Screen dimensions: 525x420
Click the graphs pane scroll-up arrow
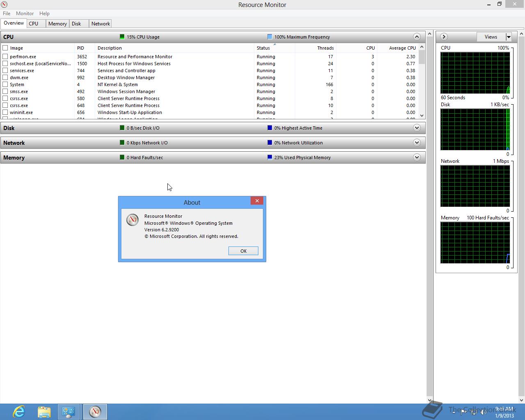point(522,34)
